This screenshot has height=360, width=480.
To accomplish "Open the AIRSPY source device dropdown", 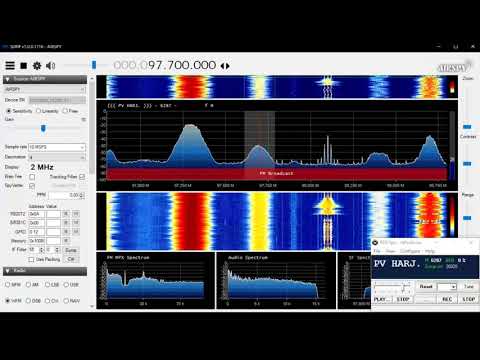I will [45, 89].
